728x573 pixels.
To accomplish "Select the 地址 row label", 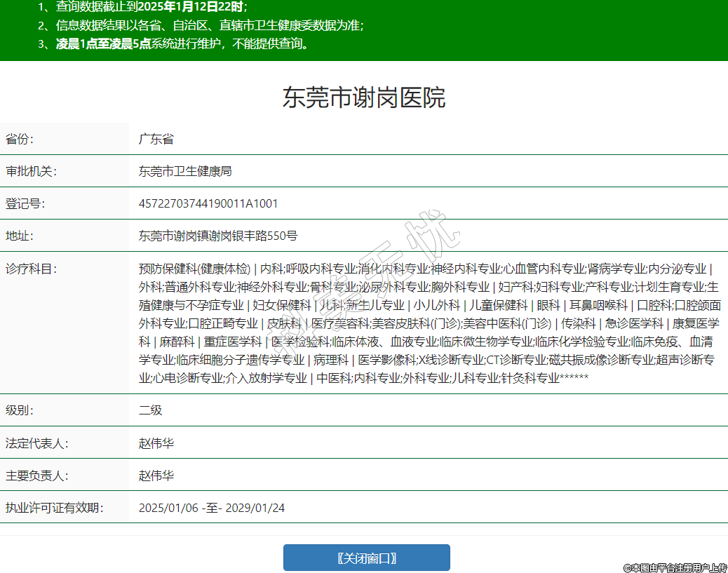I will [x=20, y=236].
